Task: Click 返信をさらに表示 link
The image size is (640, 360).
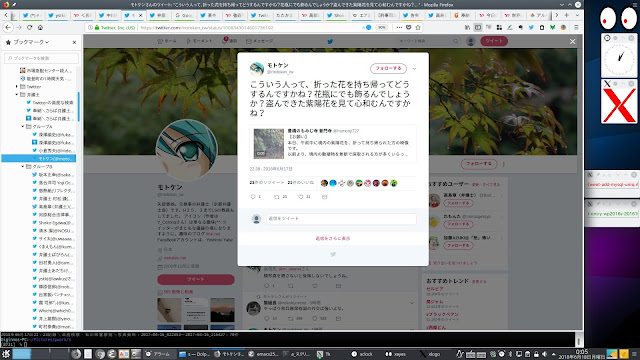Action: 333,238
